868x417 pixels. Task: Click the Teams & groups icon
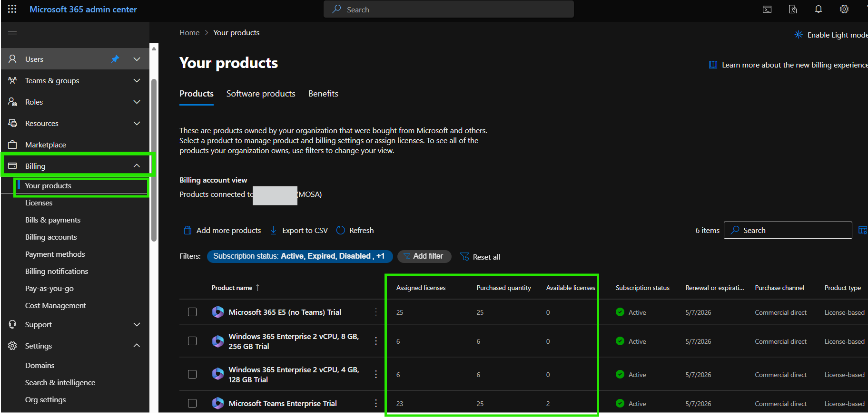(x=13, y=80)
